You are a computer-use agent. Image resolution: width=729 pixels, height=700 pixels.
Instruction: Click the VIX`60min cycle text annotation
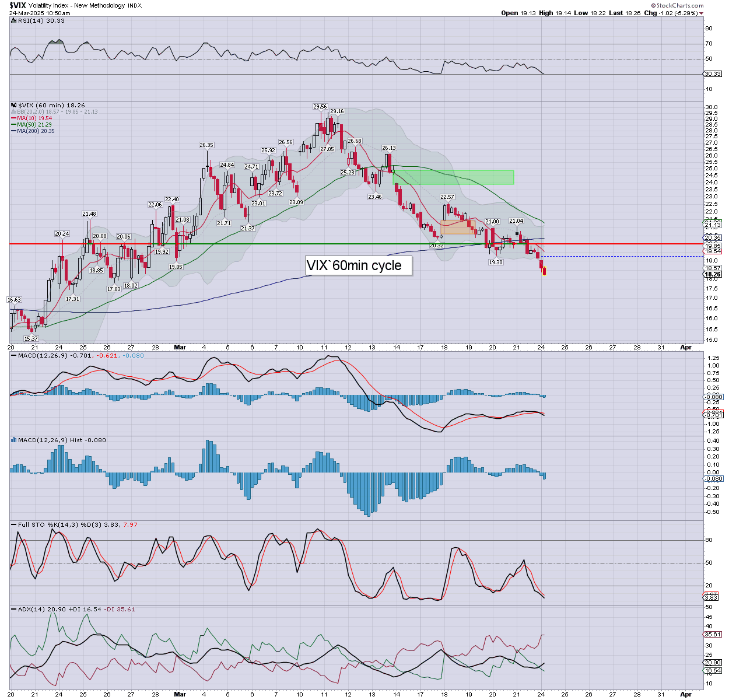click(354, 265)
